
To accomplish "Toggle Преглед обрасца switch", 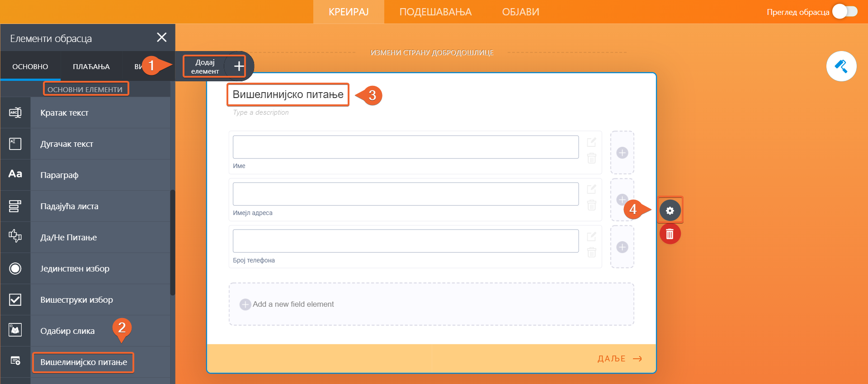I will (x=845, y=12).
